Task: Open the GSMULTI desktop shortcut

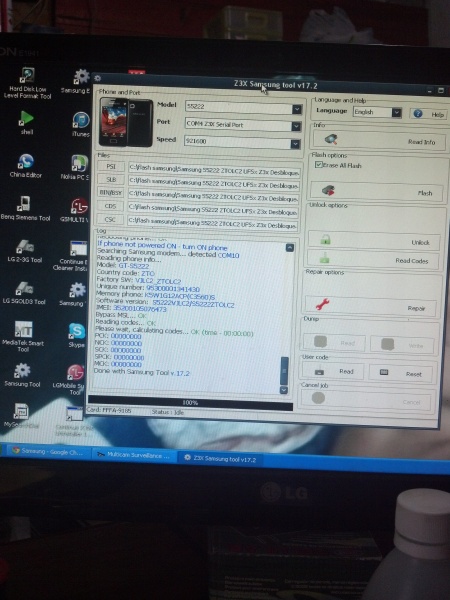Action: [x=78, y=210]
